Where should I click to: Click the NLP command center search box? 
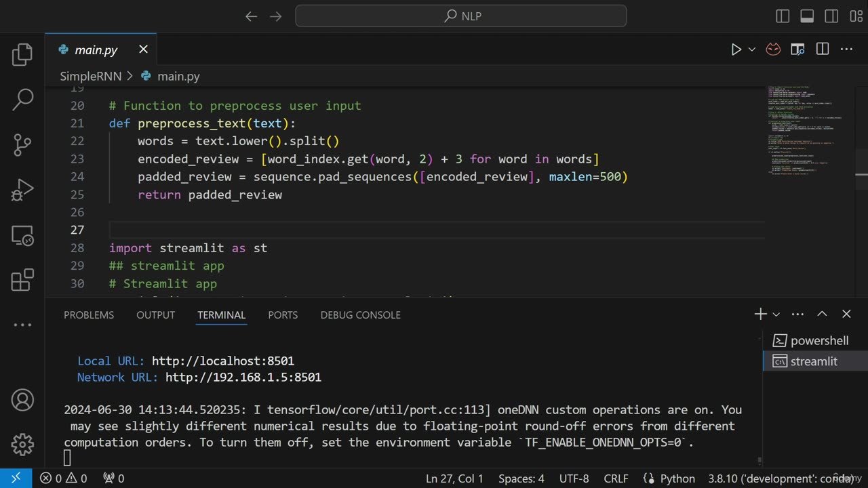461,16
